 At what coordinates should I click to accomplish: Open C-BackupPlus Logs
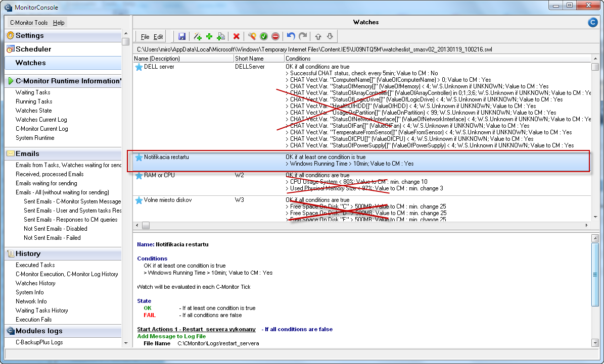(39, 342)
